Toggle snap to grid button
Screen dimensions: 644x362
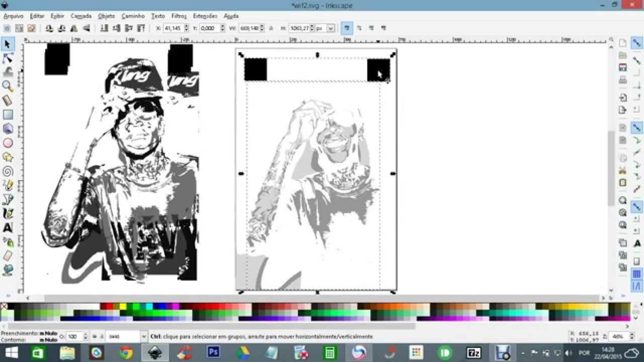(x=637, y=274)
